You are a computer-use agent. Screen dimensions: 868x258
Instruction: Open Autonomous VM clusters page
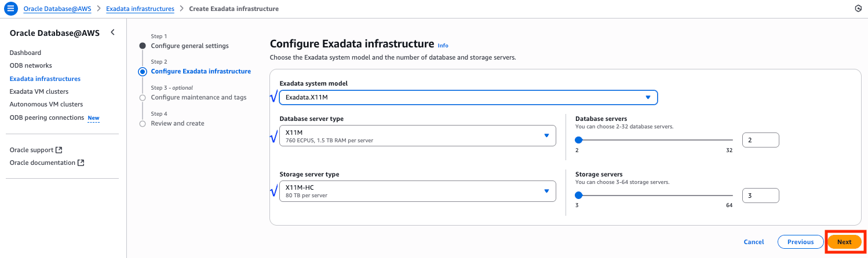[x=46, y=104]
